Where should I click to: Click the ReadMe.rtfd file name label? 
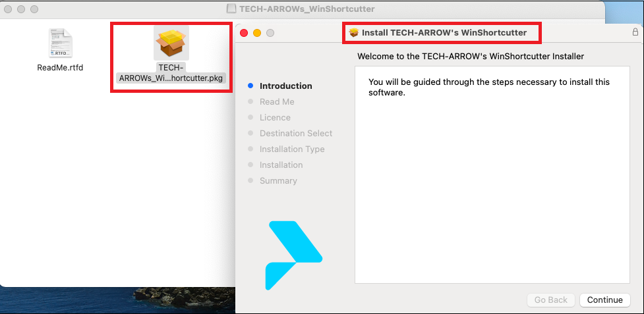(x=60, y=68)
